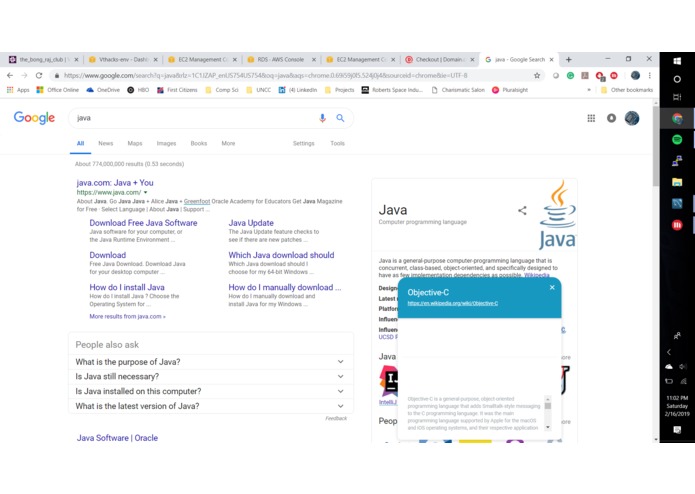695x494 pixels.
Task: Click the green extension icon in toolbar
Action: pyautogui.click(x=570, y=75)
